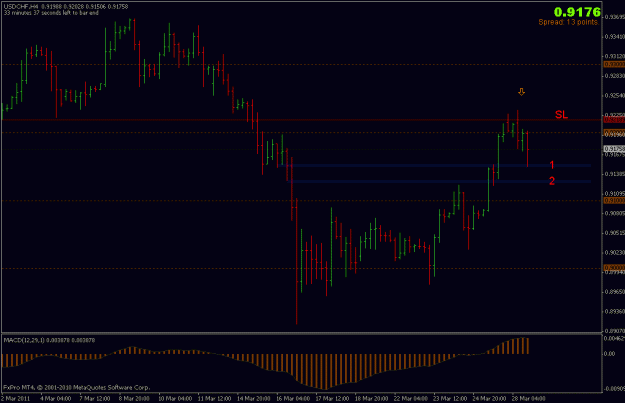The width and height of the screenshot is (625, 403).
Task: Click the red stop-loss price tag on price axis
Action: pyautogui.click(x=614, y=120)
